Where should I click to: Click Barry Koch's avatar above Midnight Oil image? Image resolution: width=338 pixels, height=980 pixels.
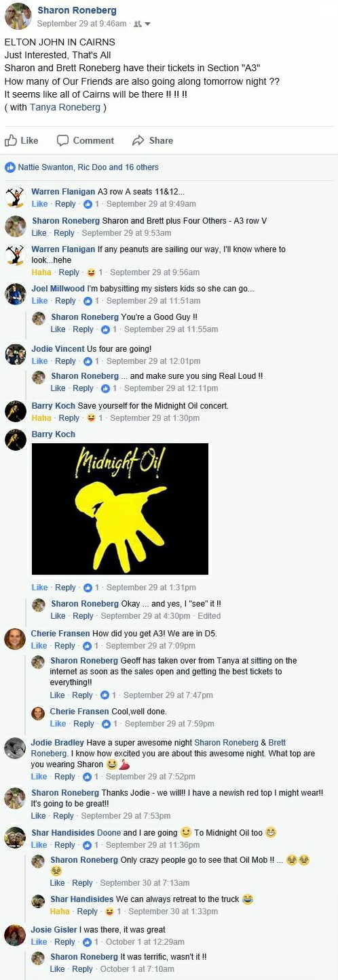[16, 439]
